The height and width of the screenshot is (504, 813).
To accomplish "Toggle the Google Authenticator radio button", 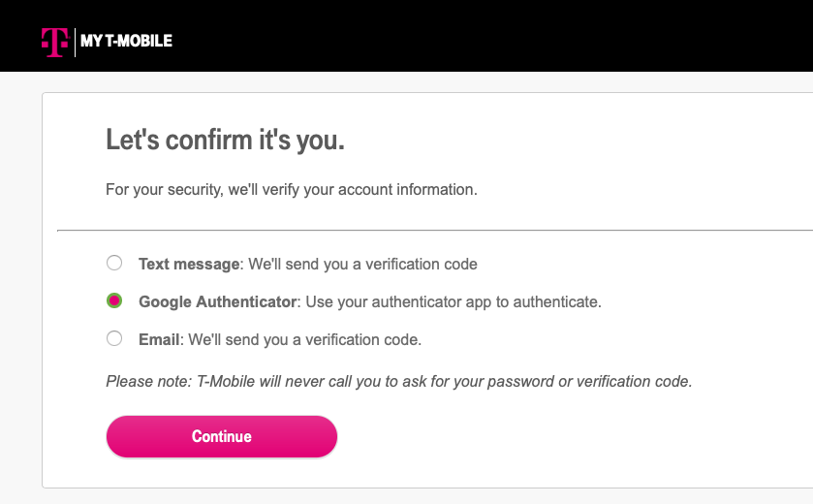I will (114, 300).
